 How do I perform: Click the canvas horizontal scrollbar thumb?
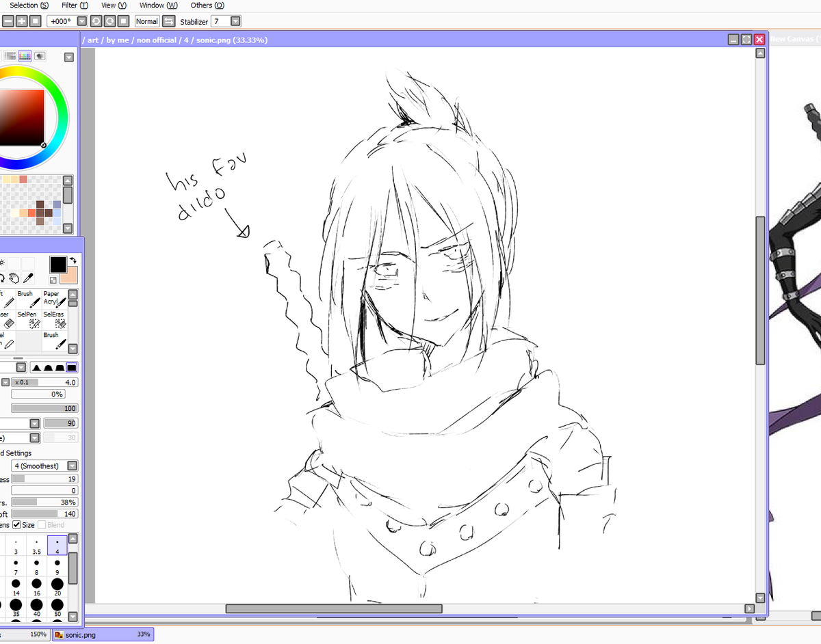click(334, 608)
